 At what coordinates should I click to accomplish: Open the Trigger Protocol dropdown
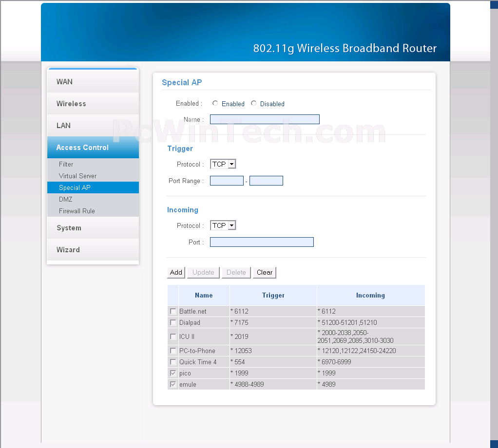(223, 164)
